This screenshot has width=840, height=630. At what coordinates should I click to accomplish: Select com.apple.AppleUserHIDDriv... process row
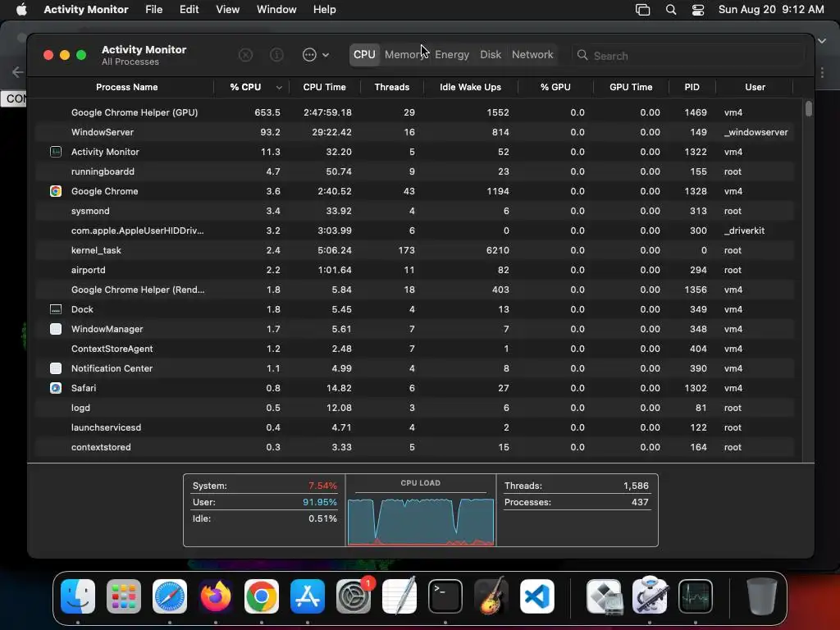coord(415,231)
